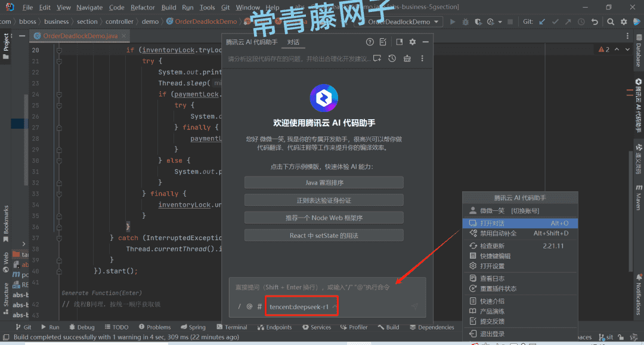The width and height of the screenshot is (644, 345).
Task: Start a new chat conversation
Action: coord(377,58)
